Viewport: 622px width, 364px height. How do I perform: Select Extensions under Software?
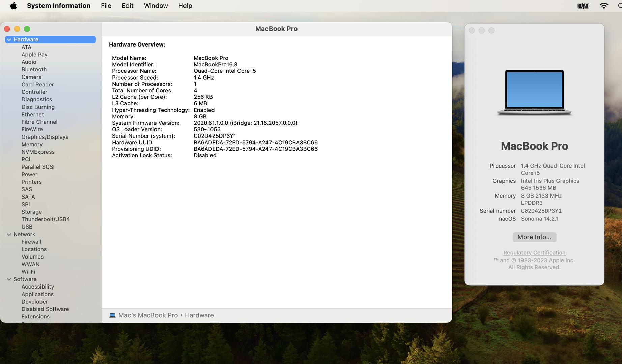[35, 317]
